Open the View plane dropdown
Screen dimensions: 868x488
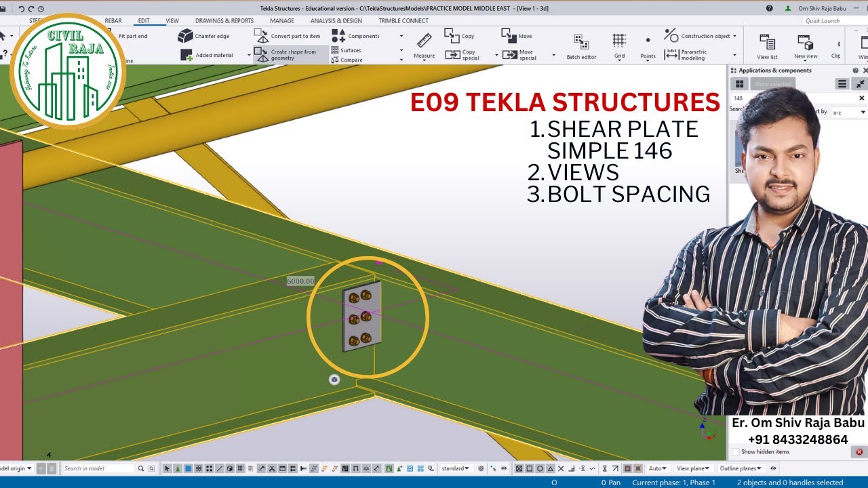click(693, 468)
